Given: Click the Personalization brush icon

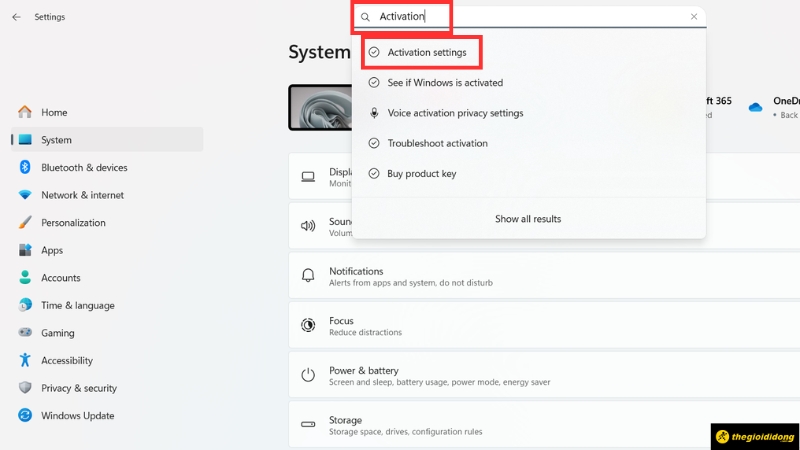Looking at the screenshot, I should 24,222.
